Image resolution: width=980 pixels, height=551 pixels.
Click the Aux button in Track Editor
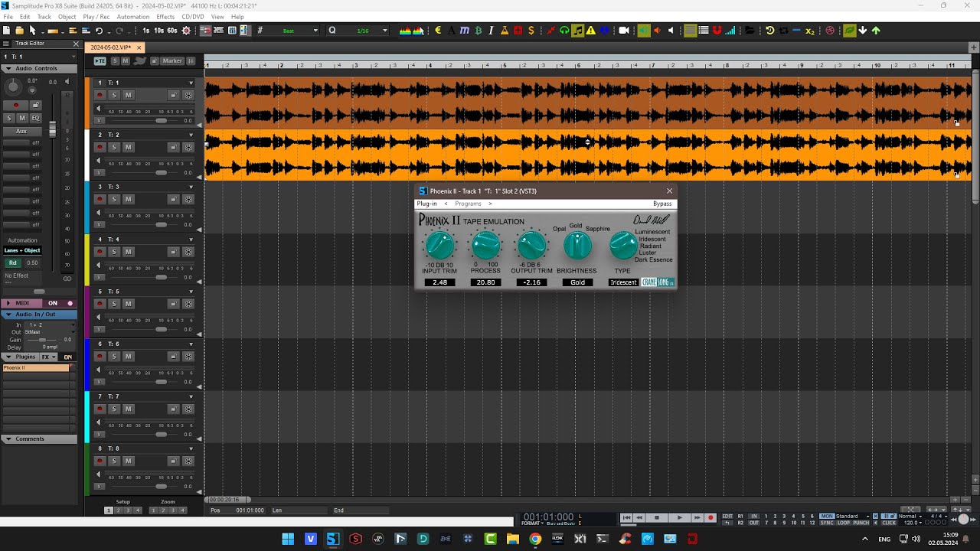pyautogui.click(x=21, y=131)
